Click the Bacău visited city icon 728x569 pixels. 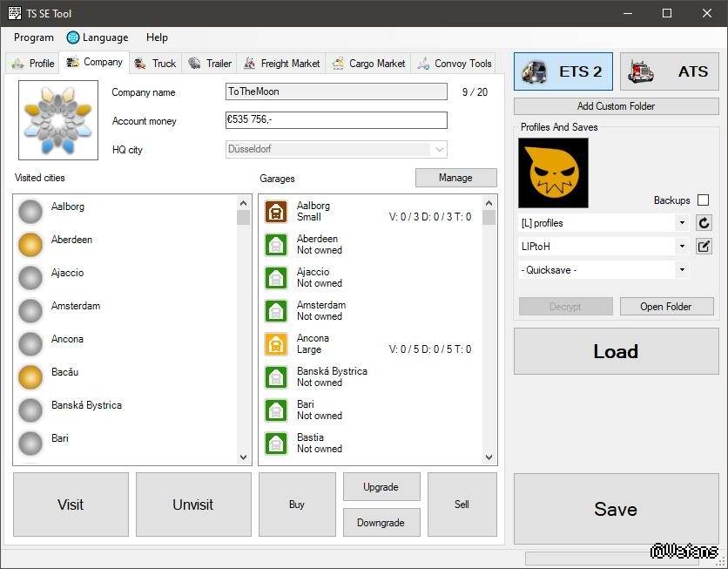tap(31, 377)
